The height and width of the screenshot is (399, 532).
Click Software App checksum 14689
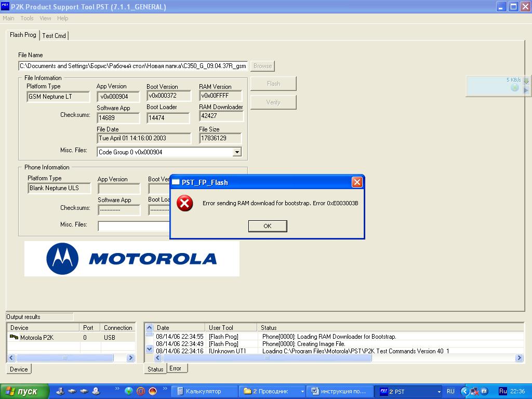(x=118, y=118)
